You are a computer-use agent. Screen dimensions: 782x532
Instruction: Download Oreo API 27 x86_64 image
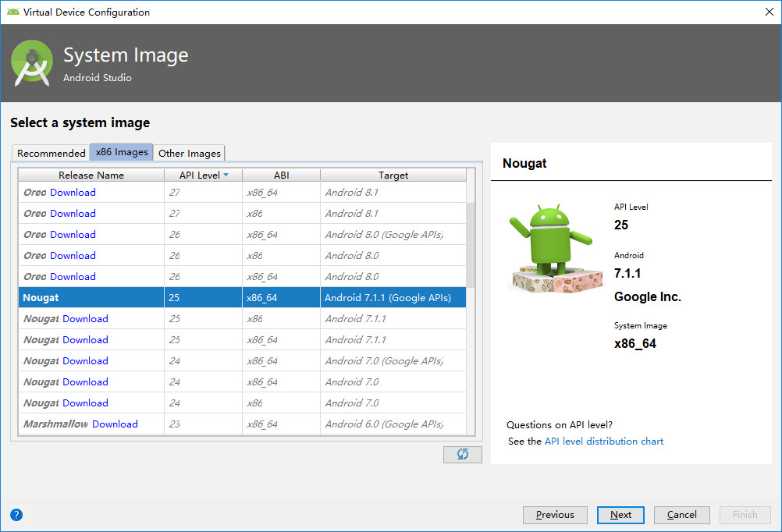[73, 193]
